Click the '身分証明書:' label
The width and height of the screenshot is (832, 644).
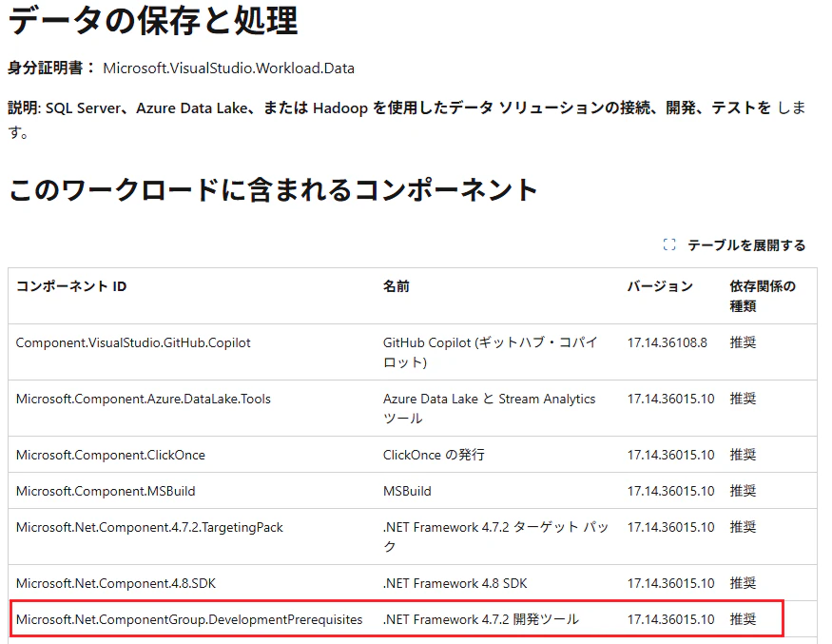(x=51, y=68)
